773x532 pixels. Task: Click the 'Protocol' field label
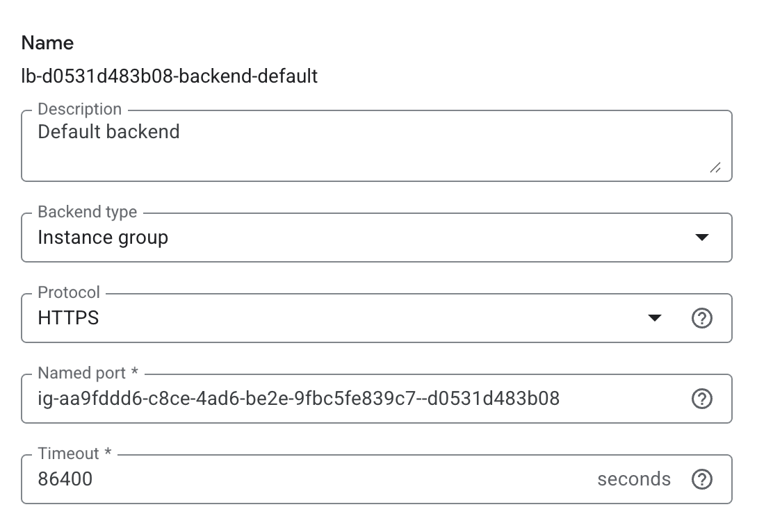pos(69,293)
